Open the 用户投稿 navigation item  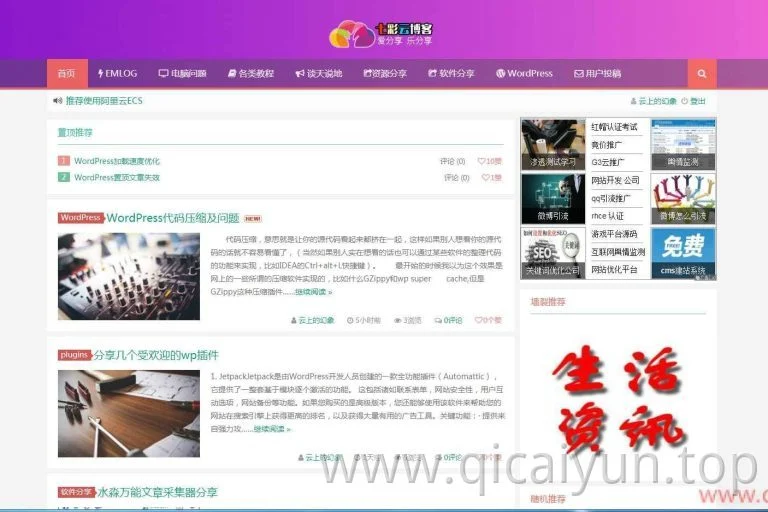[x=598, y=73]
